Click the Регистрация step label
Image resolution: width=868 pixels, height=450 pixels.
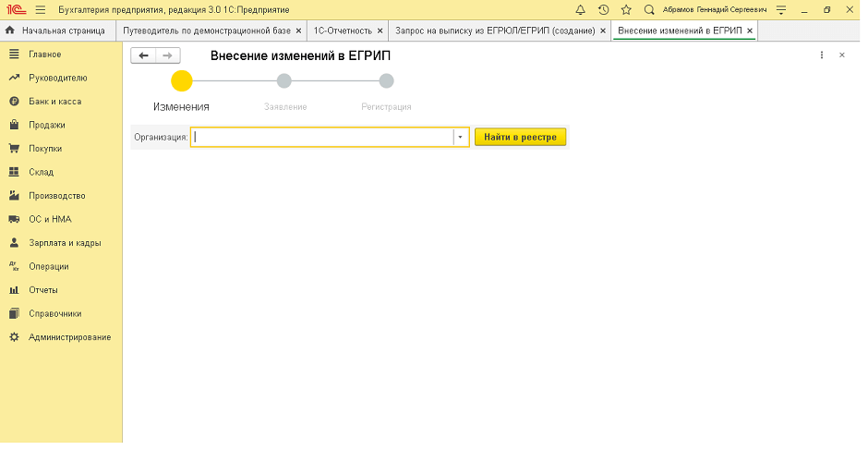[x=386, y=107]
